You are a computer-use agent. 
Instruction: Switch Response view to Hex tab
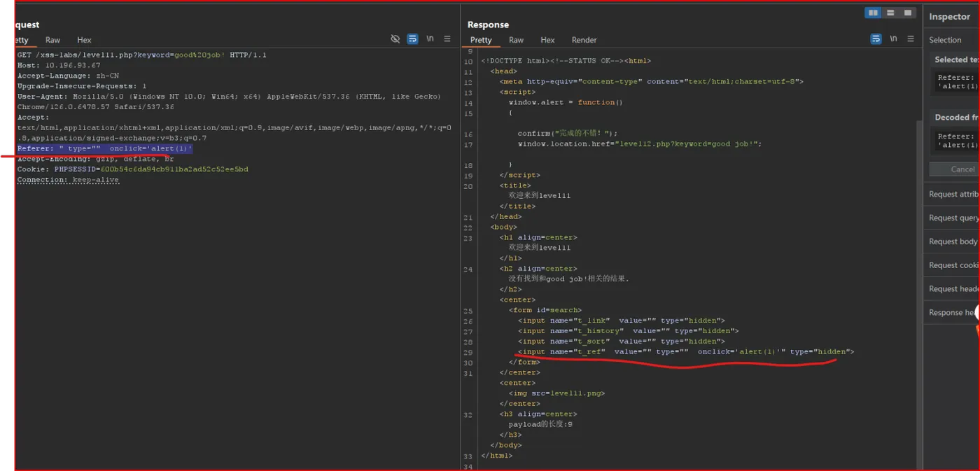pyautogui.click(x=547, y=41)
